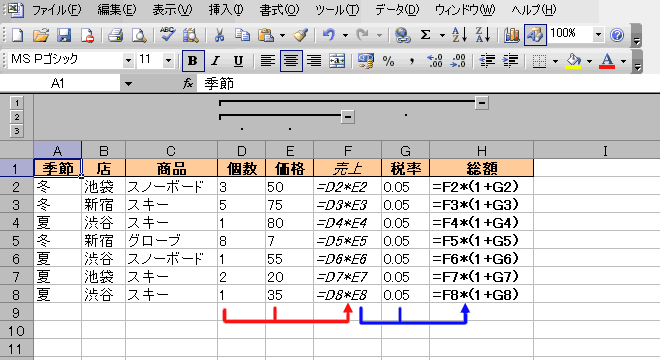Open the font name dropdown
This screenshot has height=360, width=660.
coord(128,61)
